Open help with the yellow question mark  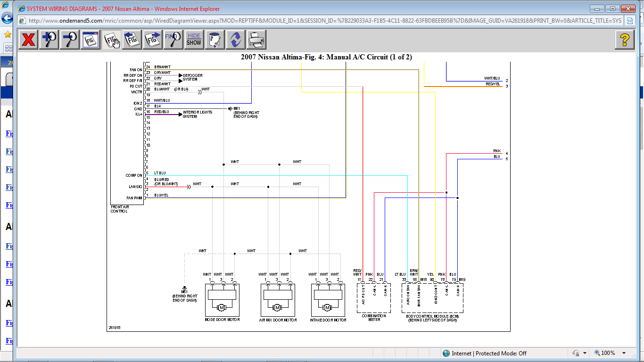pyautogui.click(x=625, y=40)
